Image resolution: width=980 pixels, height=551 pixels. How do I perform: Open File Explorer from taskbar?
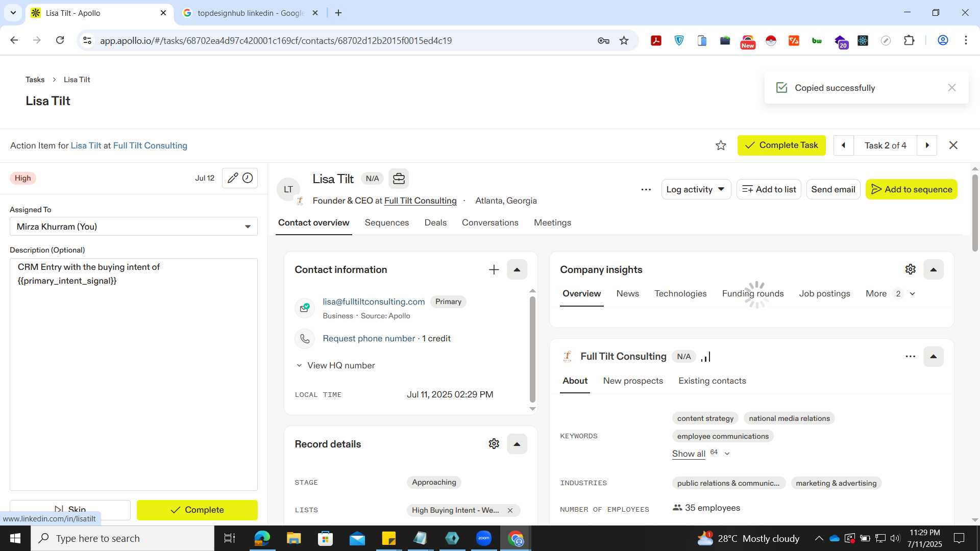pos(293,538)
